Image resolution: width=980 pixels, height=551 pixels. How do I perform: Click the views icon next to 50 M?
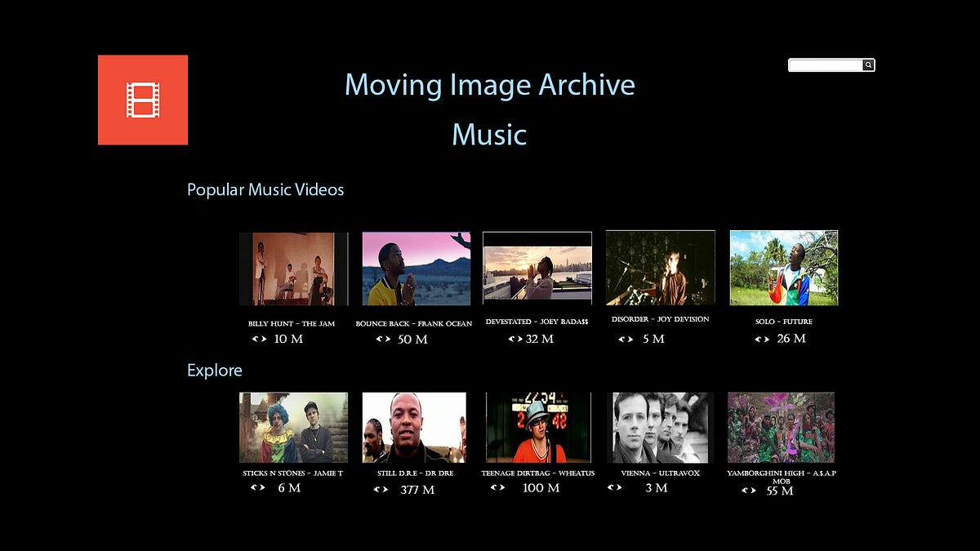pos(383,339)
